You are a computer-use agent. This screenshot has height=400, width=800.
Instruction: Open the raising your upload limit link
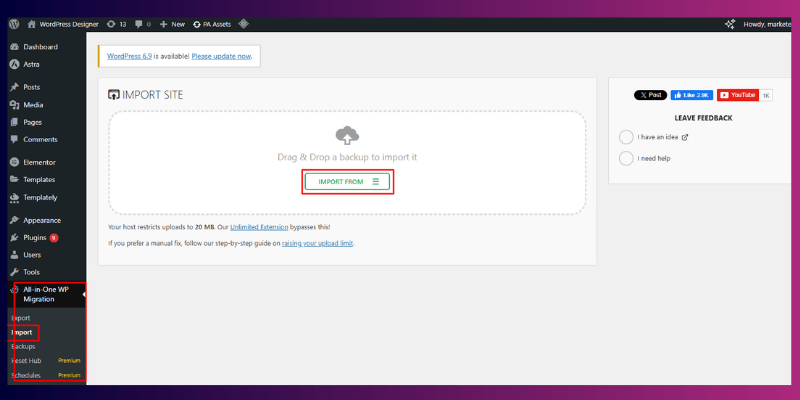[317, 243]
